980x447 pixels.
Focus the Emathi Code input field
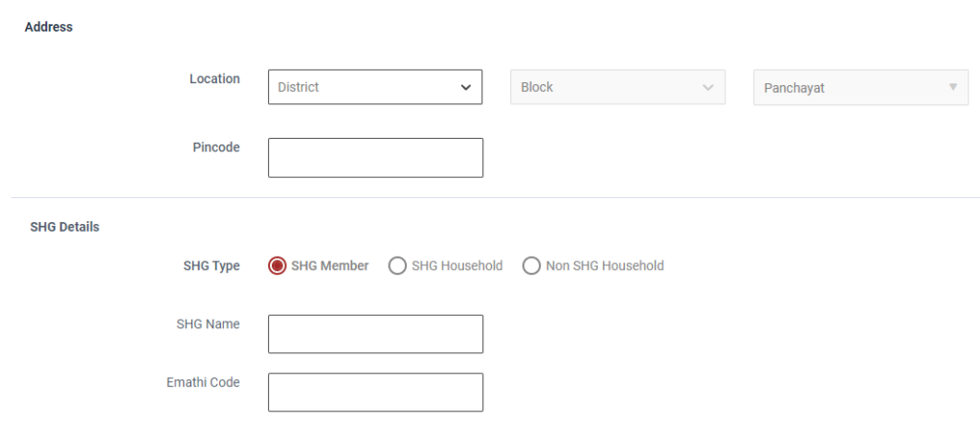coord(375,392)
